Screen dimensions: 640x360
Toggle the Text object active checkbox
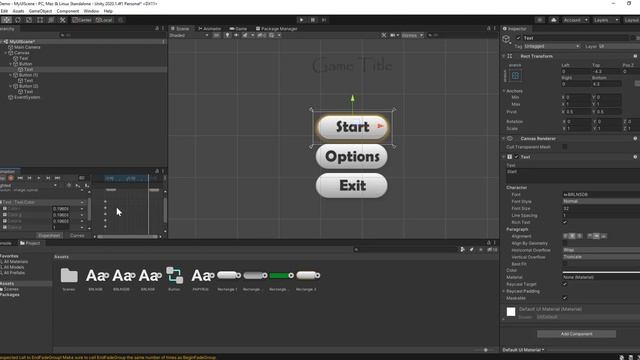click(518, 38)
